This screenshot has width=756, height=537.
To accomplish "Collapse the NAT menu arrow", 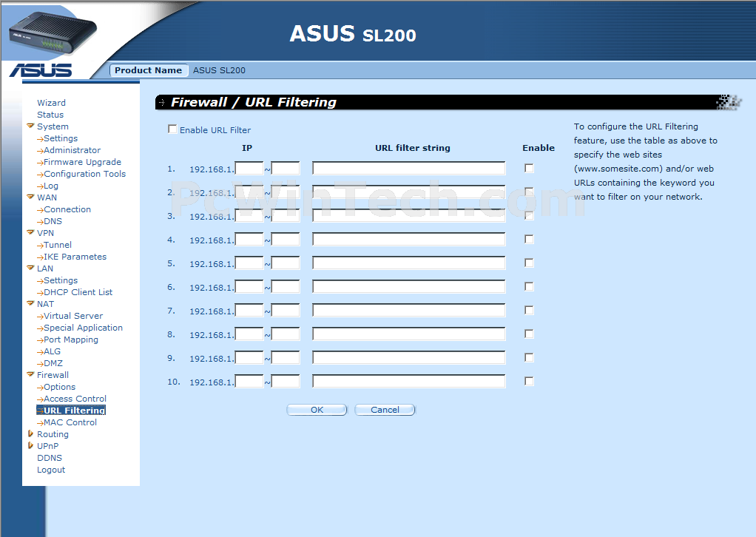I will click(x=30, y=303).
